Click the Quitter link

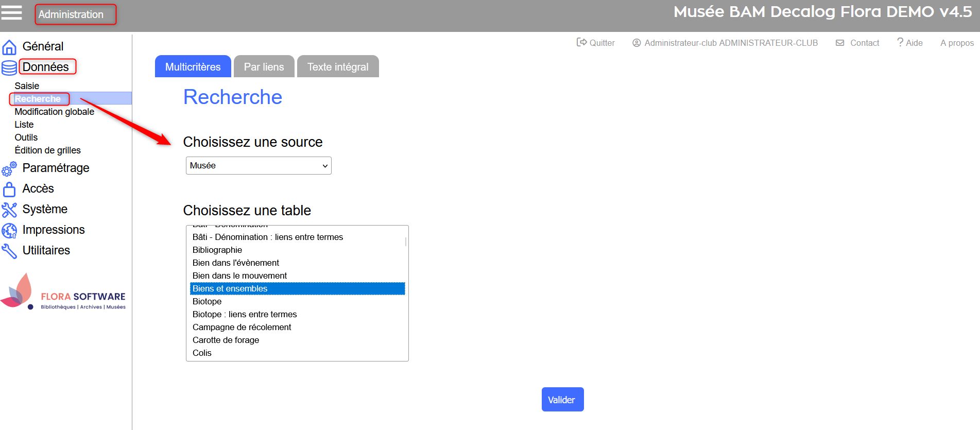[x=596, y=43]
